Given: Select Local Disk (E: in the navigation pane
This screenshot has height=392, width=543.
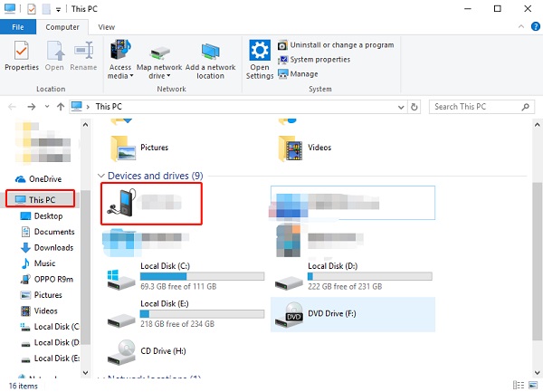Looking at the screenshot, I should (x=50, y=359).
